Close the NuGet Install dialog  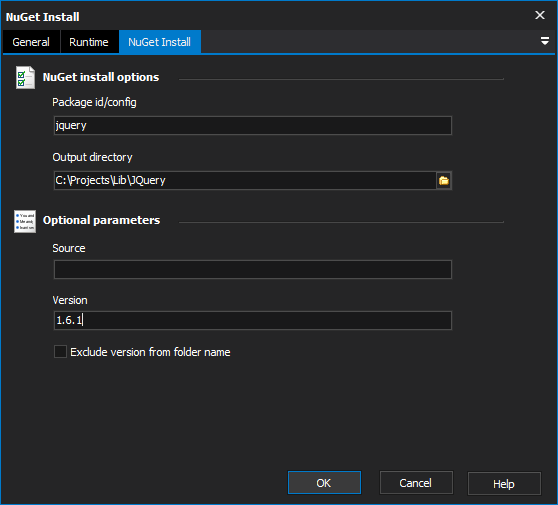[x=540, y=15]
